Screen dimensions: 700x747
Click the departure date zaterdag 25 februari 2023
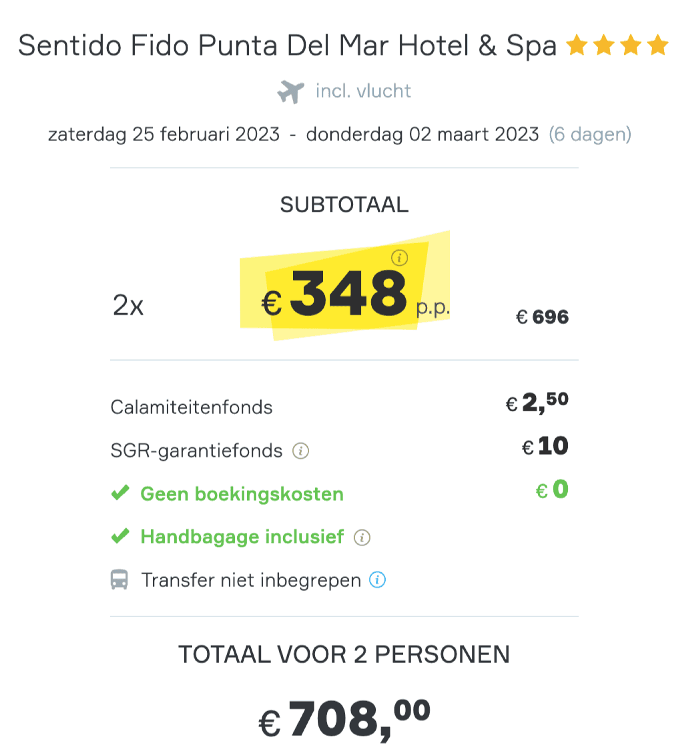pyautogui.click(x=164, y=135)
